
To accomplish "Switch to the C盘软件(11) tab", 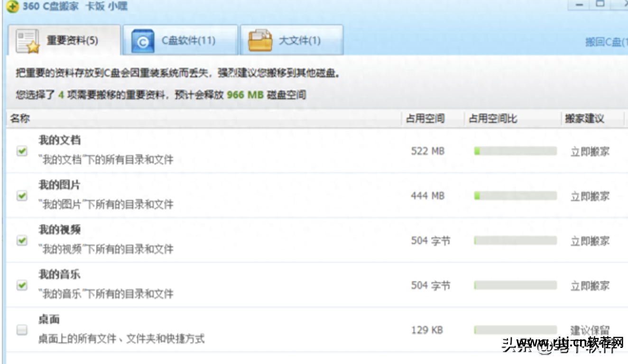I will point(181,40).
